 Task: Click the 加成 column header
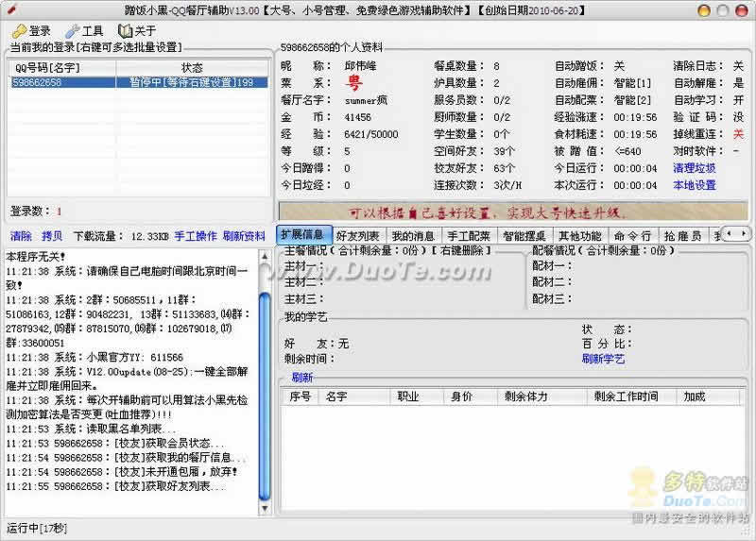[x=707, y=397]
